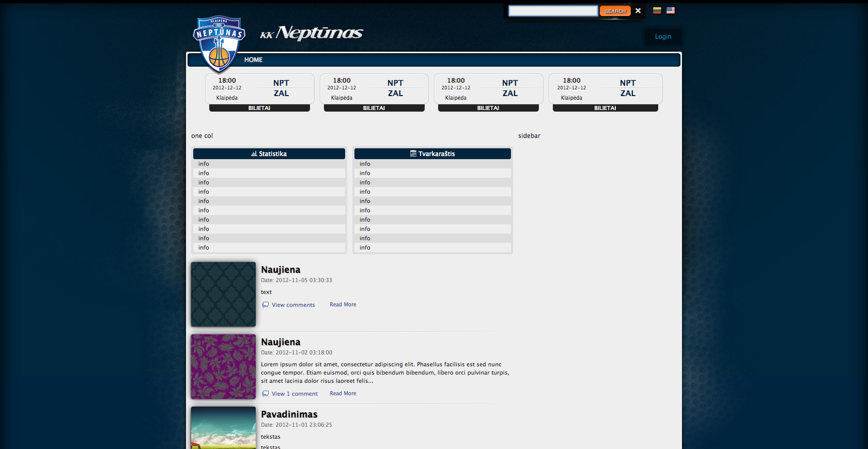The width and height of the screenshot is (868, 449).
Task: Click the comment bubble icon beside View comments
Action: pyautogui.click(x=265, y=305)
